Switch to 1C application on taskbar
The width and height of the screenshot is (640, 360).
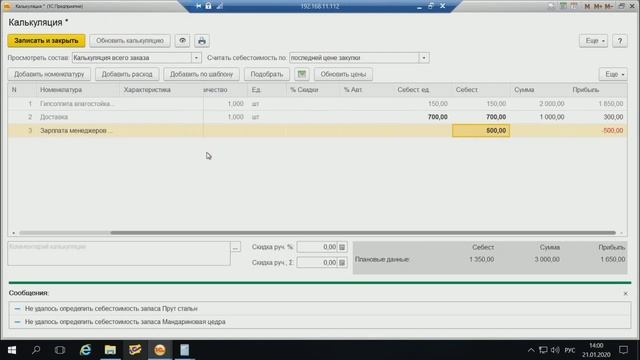click(x=160, y=350)
